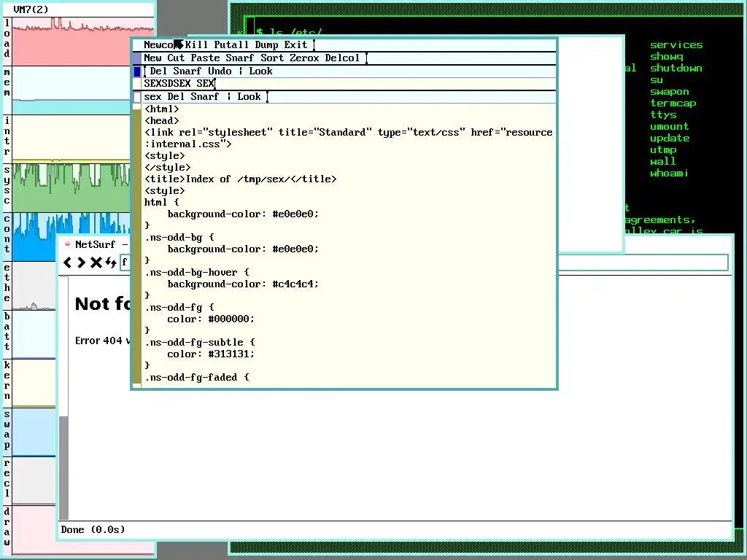
Task: Click Paste in the column tag
Action: tap(205, 58)
